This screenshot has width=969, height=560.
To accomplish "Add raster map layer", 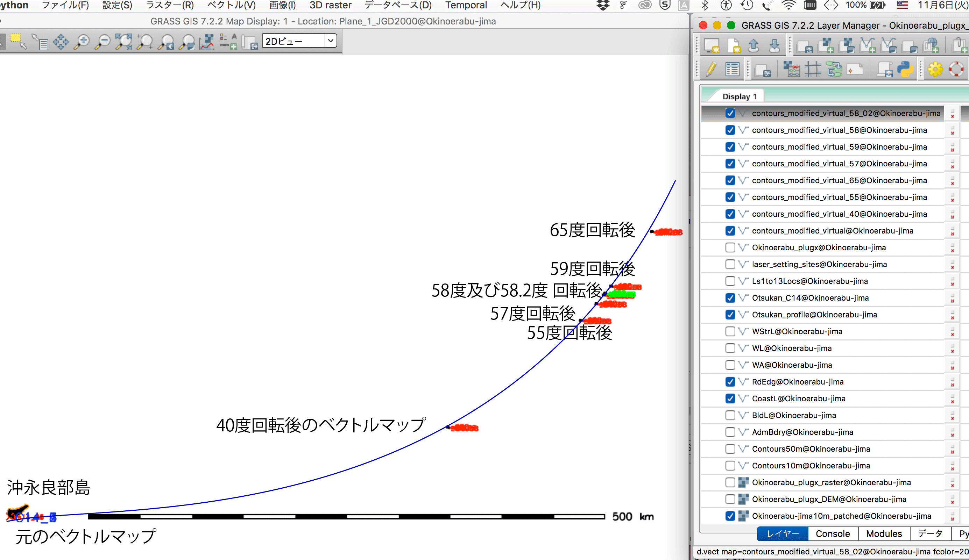I will (826, 46).
